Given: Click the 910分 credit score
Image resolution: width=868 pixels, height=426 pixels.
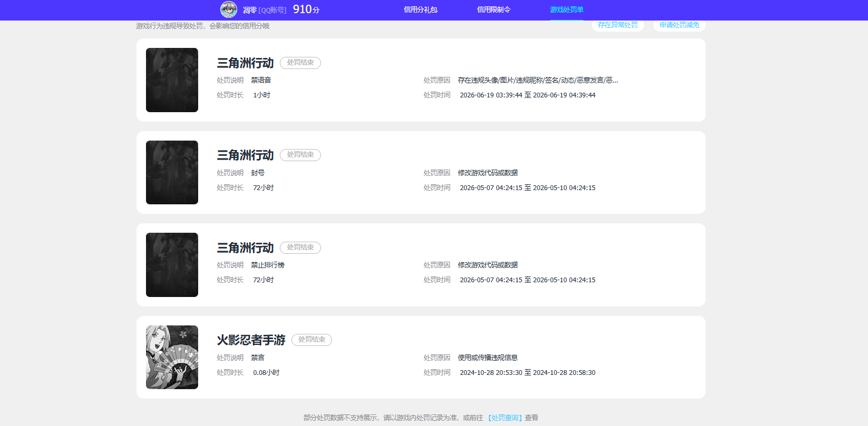Looking at the screenshot, I should click(306, 9).
